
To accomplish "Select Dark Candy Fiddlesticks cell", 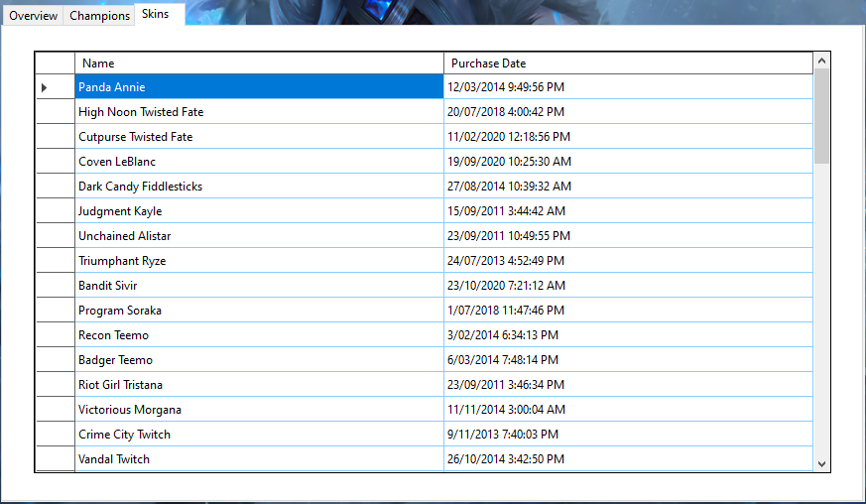I will click(259, 187).
